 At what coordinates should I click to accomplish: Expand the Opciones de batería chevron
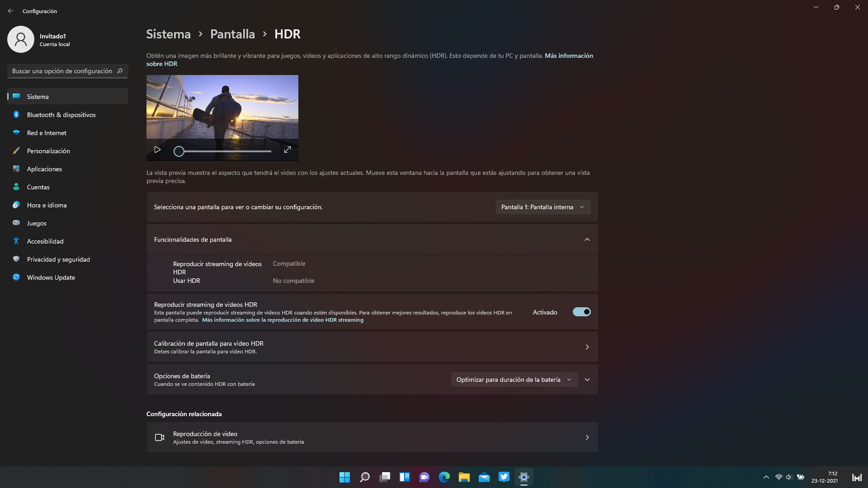tap(587, 380)
